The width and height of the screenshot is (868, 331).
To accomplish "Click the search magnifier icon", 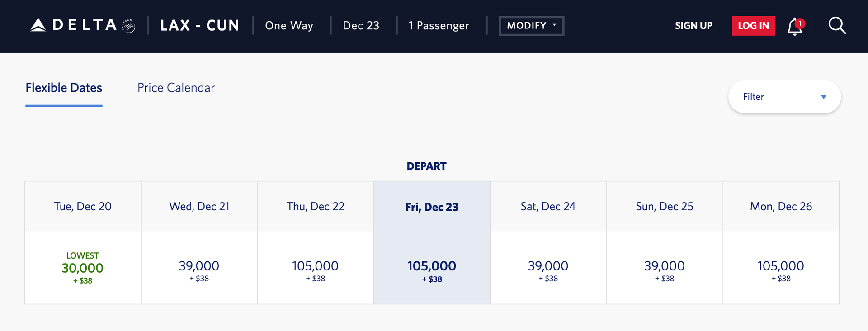I will (x=837, y=26).
